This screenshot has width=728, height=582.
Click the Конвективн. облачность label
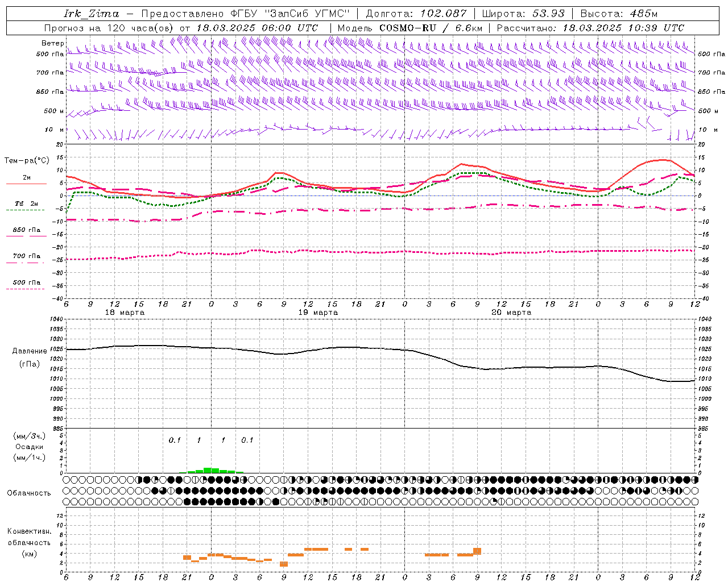(29, 537)
